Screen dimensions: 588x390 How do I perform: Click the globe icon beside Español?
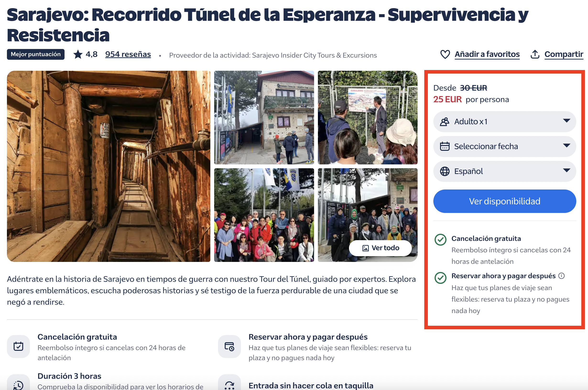[x=445, y=171]
